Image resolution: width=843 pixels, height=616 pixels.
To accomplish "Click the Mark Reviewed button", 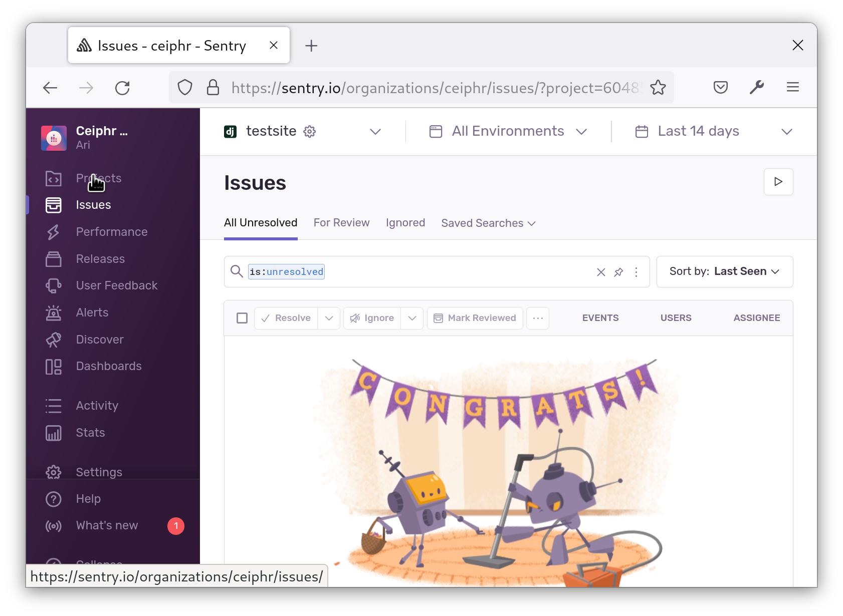I will point(474,318).
